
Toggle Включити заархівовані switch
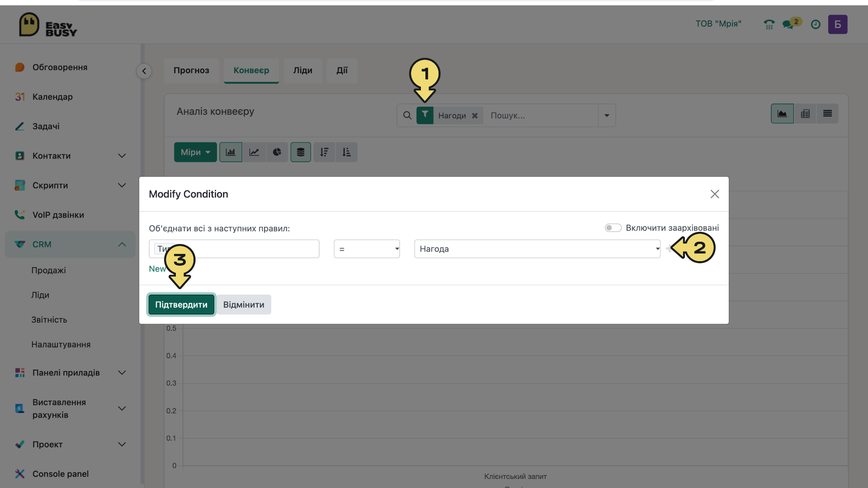point(613,228)
